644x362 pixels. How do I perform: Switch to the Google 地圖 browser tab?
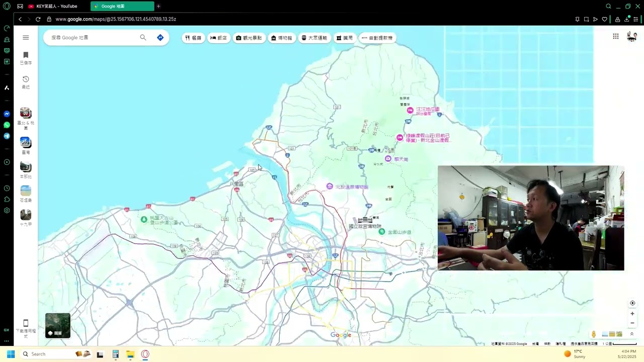pos(122,6)
